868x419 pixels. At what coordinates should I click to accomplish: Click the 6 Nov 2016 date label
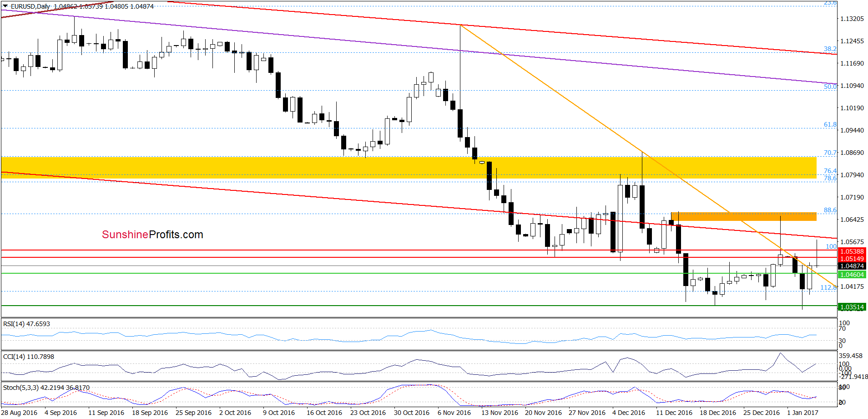[x=454, y=413]
